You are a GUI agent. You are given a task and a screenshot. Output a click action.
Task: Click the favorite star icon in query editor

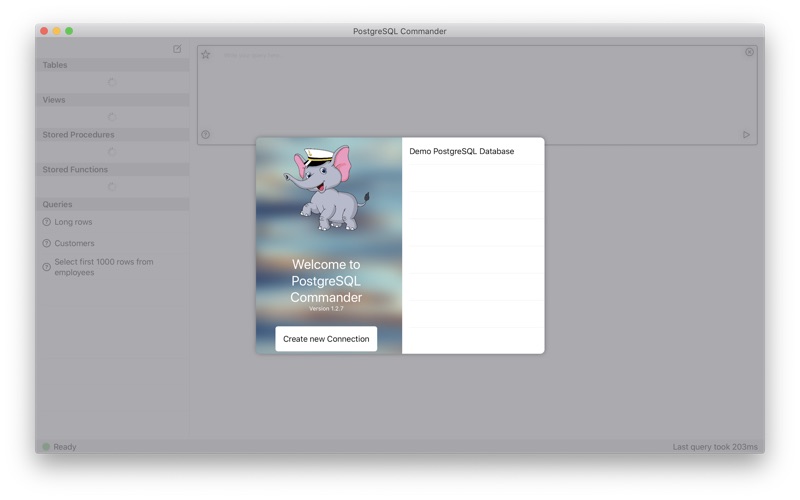click(x=206, y=55)
